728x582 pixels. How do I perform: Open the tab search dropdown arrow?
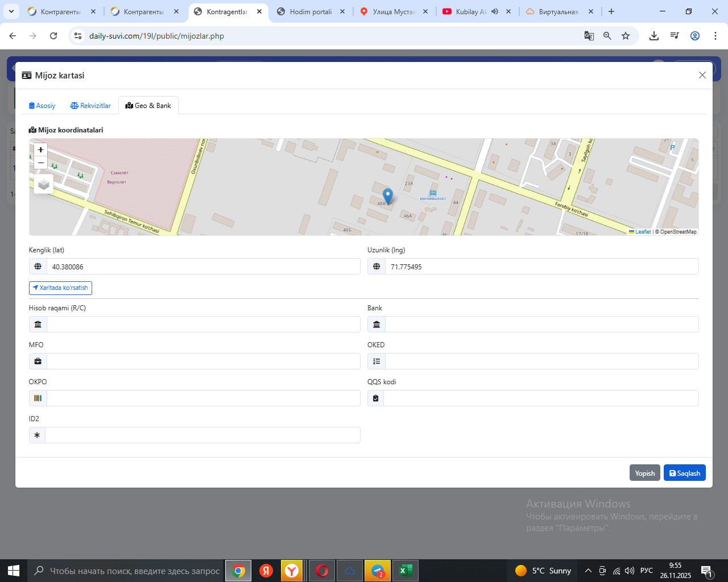coord(11,11)
